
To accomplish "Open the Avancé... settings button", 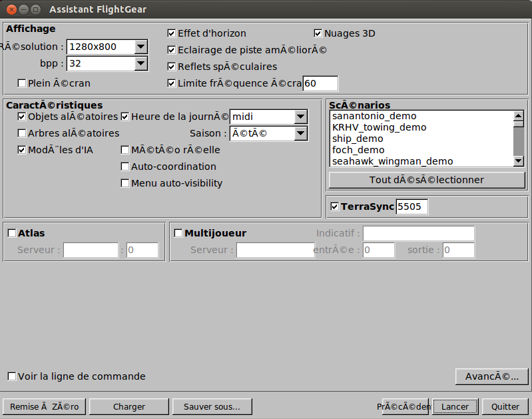I will [x=491, y=376].
